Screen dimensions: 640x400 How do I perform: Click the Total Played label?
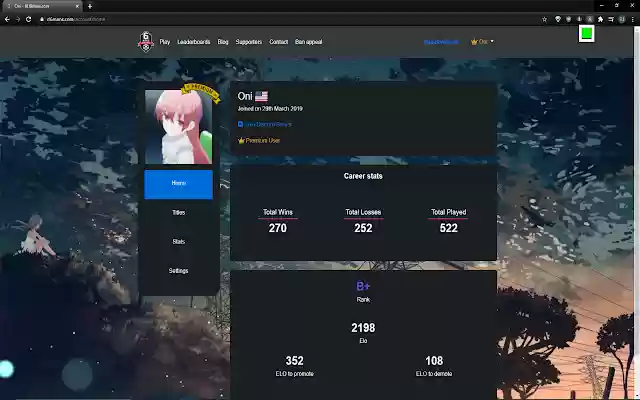[x=449, y=212]
